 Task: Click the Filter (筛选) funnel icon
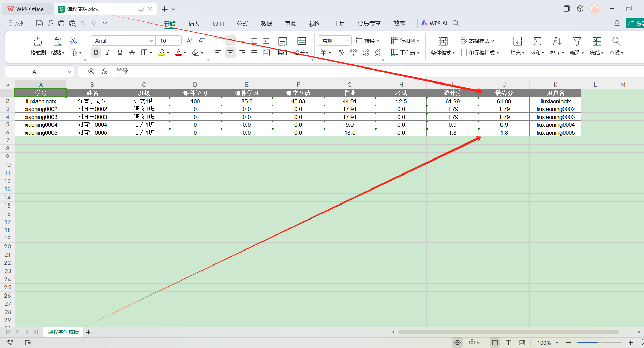(x=577, y=42)
